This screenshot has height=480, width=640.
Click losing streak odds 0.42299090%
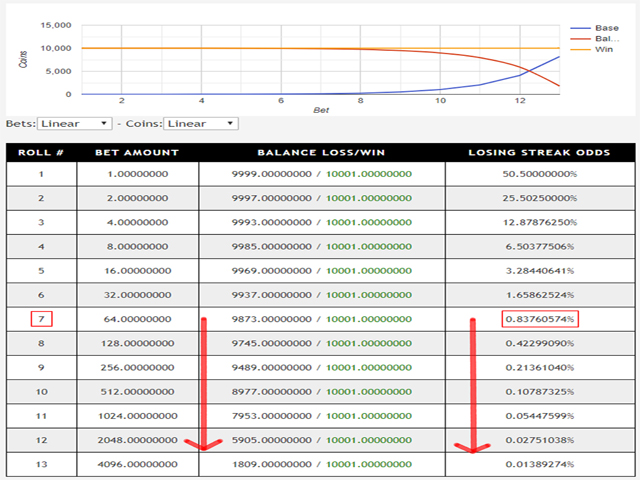click(540, 343)
